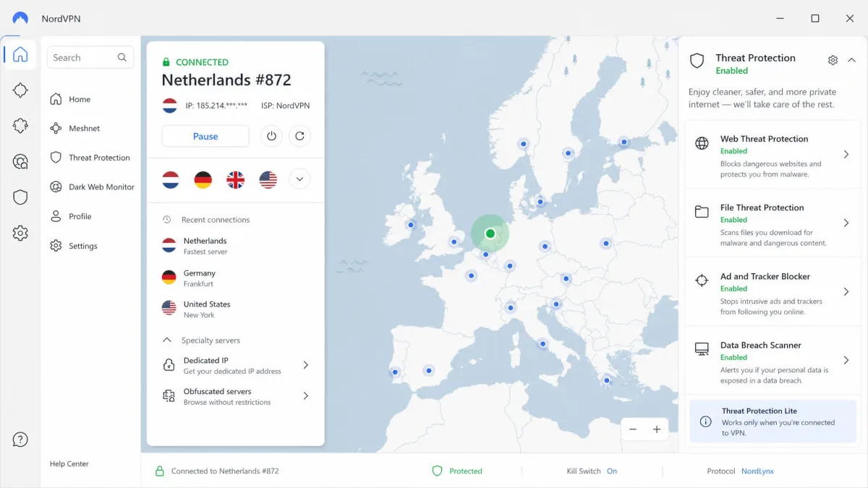Expand File Threat Protection details
Screen dimensions: 868x488
[x=846, y=223]
